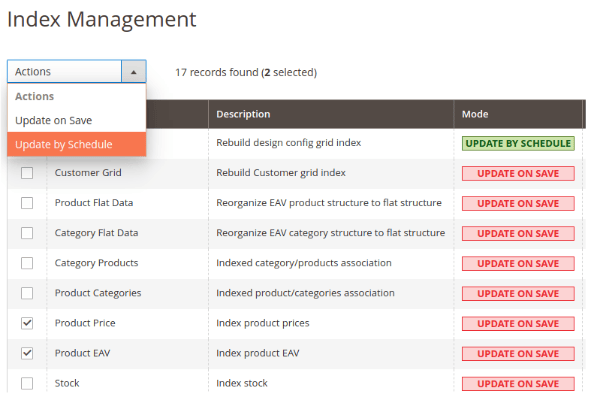Click the Stock indexer name

(x=67, y=383)
